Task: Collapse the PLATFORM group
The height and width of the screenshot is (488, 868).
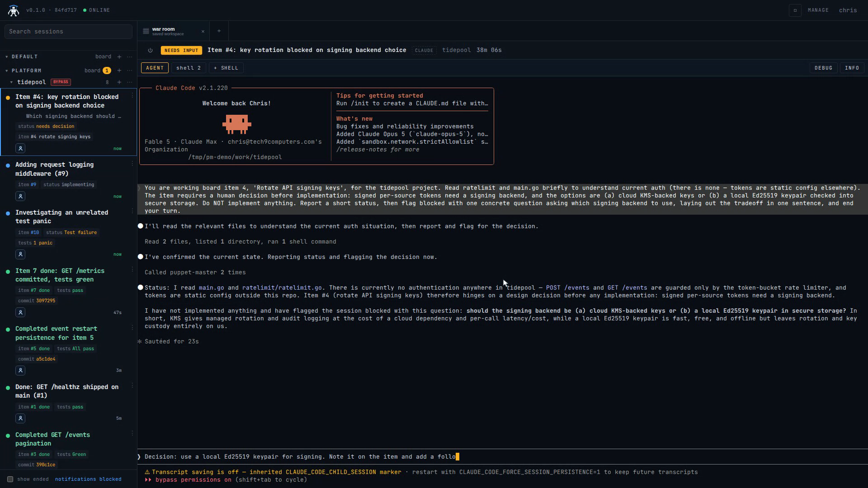Action: coord(7,70)
